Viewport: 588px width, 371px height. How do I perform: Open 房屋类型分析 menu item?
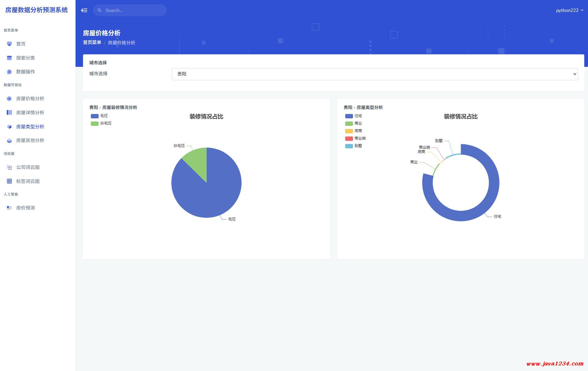point(30,126)
